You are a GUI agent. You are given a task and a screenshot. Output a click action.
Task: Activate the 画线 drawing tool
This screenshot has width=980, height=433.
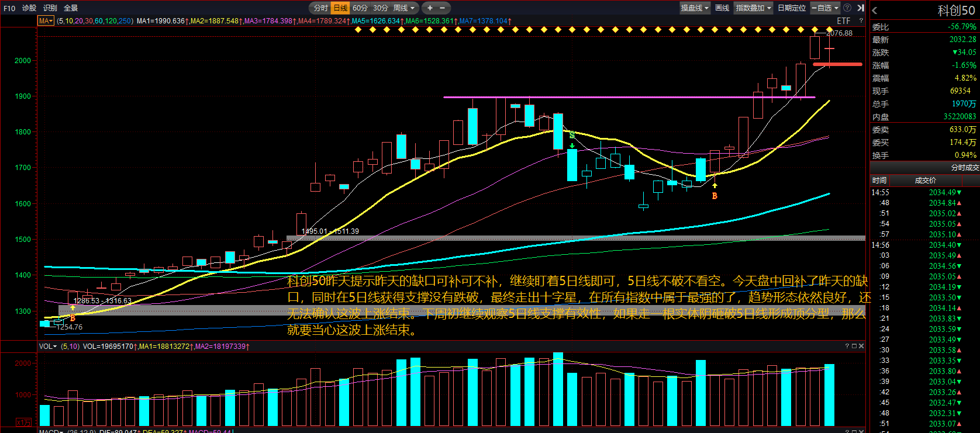tap(722, 8)
